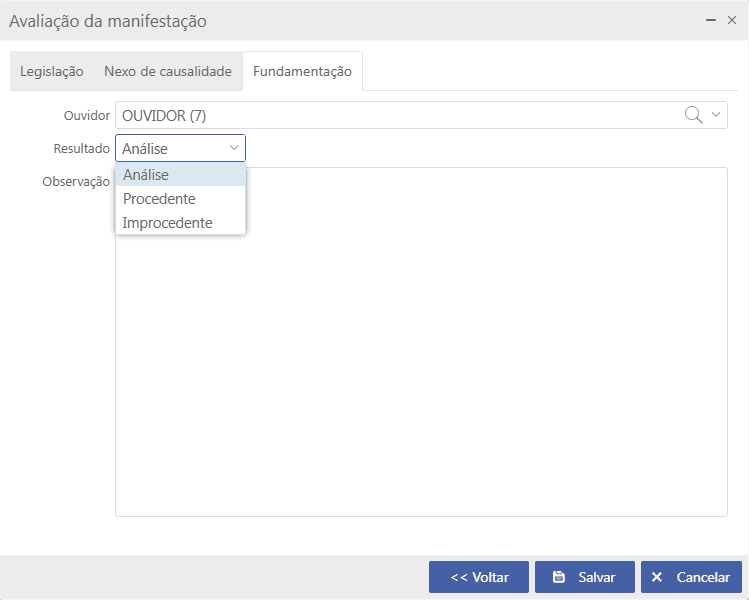Click the Observação field label

(x=76, y=182)
